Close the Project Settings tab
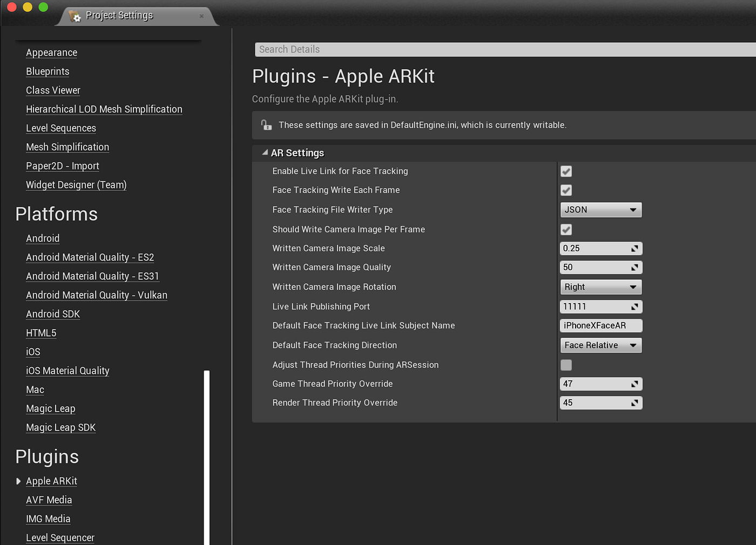The height and width of the screenshot is (545, 756). (x=201, y=16)
